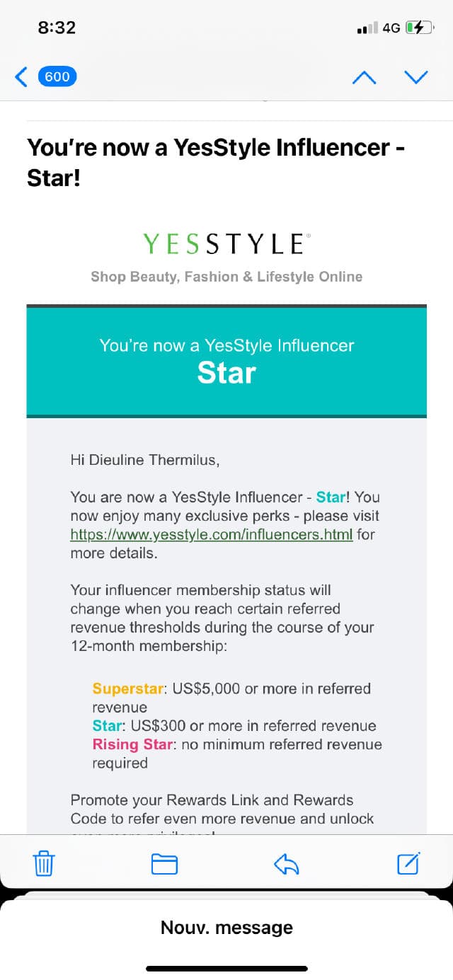Delete this email with the trash icon
453x980 pixels.
pos(44,863)
